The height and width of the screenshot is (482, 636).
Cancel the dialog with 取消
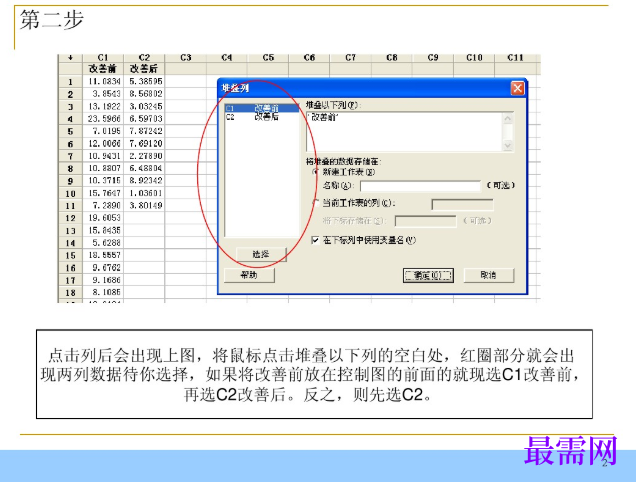[x=488, y=275]
